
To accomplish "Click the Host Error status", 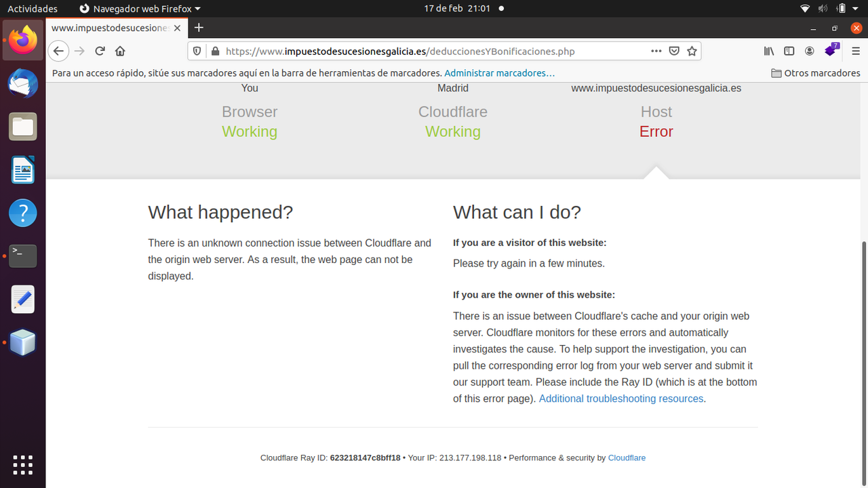I will (x=656, y=131).
